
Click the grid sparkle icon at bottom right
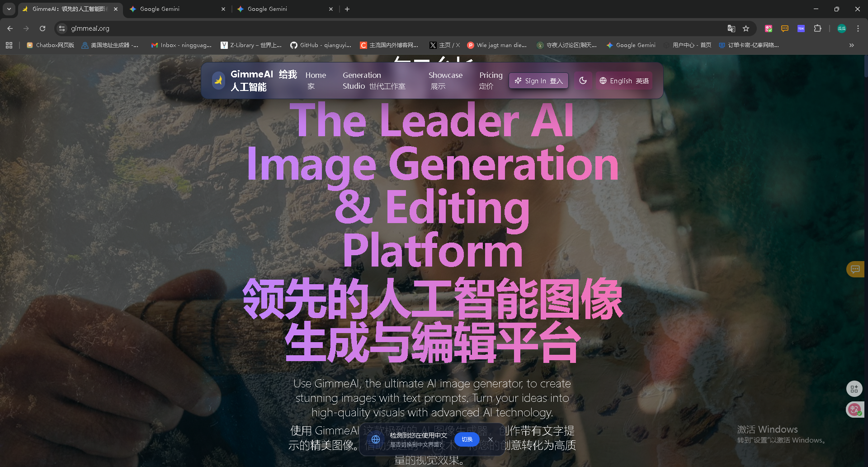point(854,388)
